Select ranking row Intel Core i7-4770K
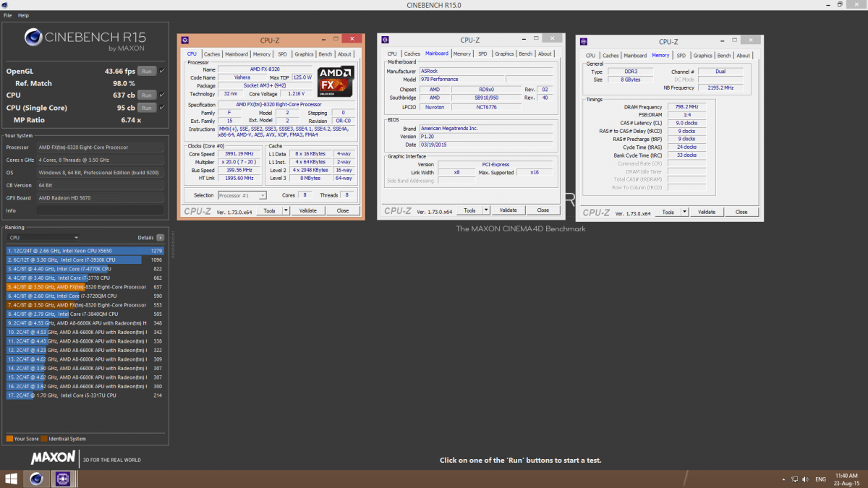The height and width of the screenshot is (488, 868). coord(85,269)
